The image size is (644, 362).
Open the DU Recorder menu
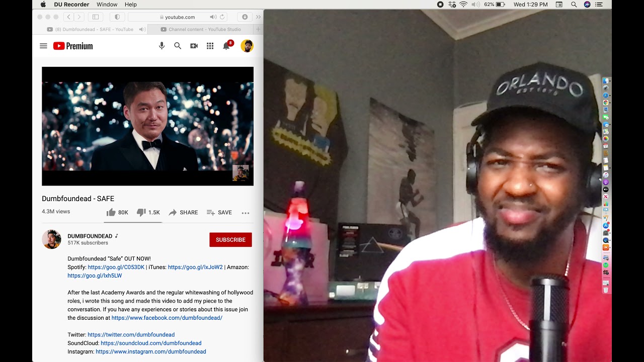tap(71, 5)
